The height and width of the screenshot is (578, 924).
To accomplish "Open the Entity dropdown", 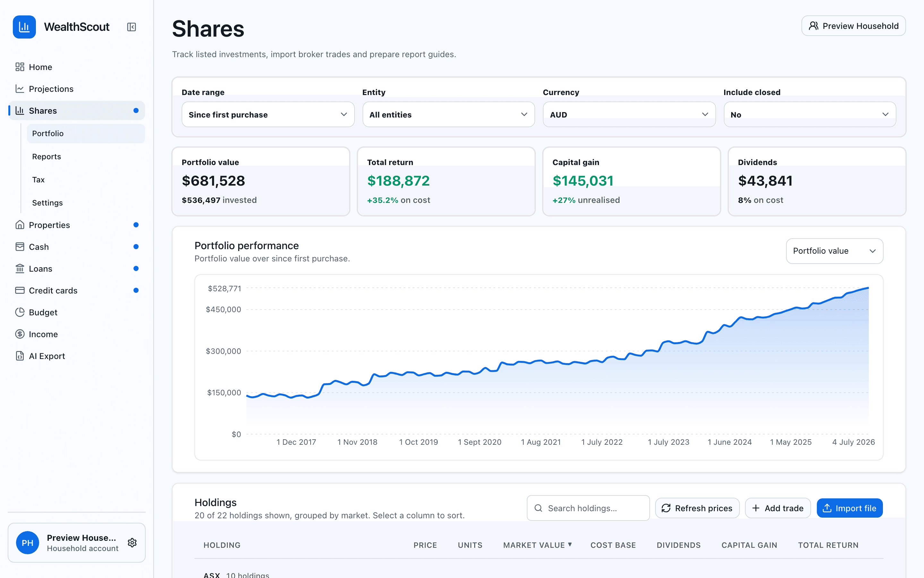I will 449,114.
